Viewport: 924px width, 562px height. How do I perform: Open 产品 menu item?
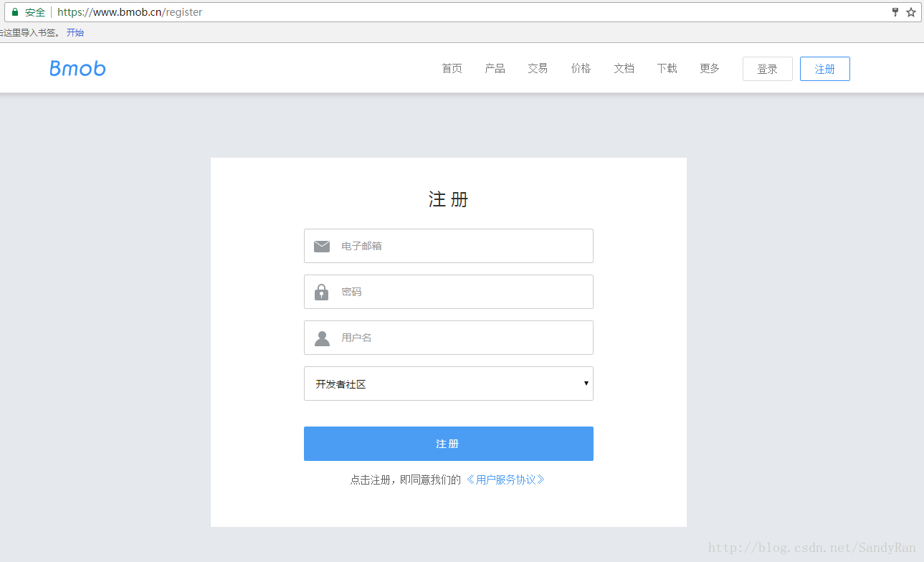495,68
